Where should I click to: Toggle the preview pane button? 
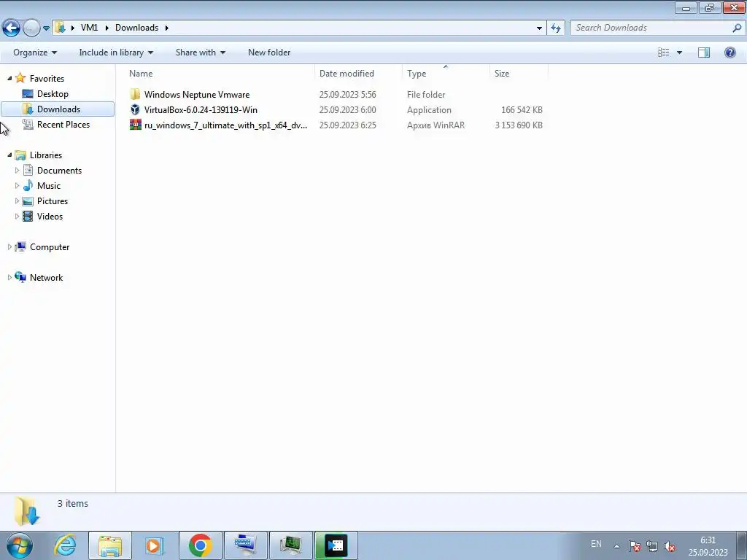(704, 52)
